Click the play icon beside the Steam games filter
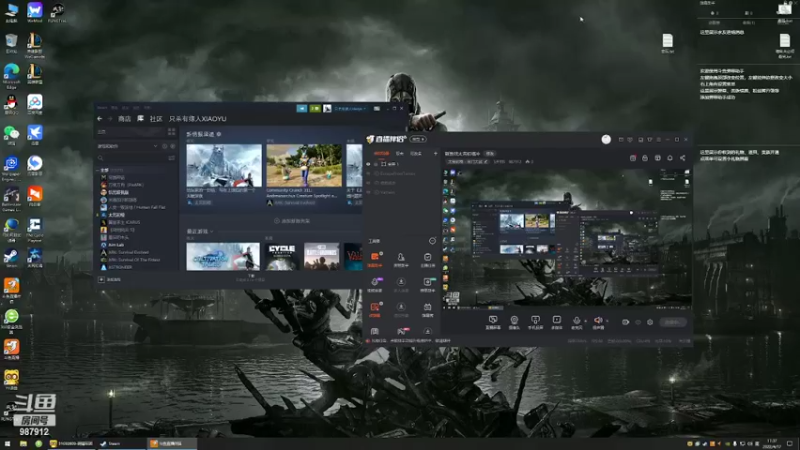The image size is (800, 450). tap(172, 146)
